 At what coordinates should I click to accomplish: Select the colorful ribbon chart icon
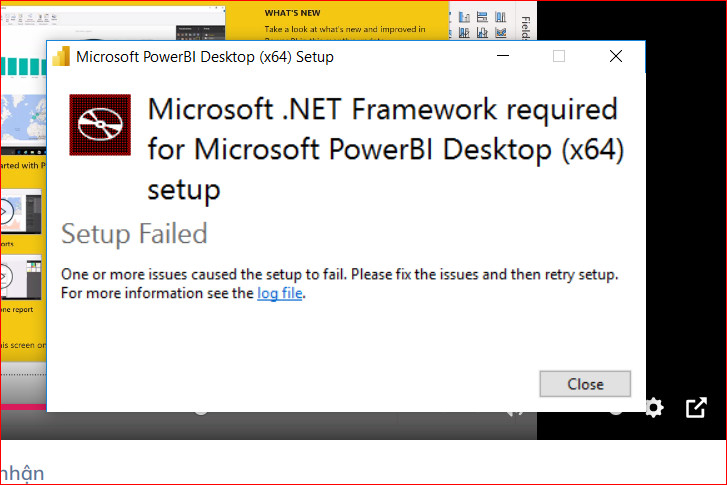[x=501, y=32]
